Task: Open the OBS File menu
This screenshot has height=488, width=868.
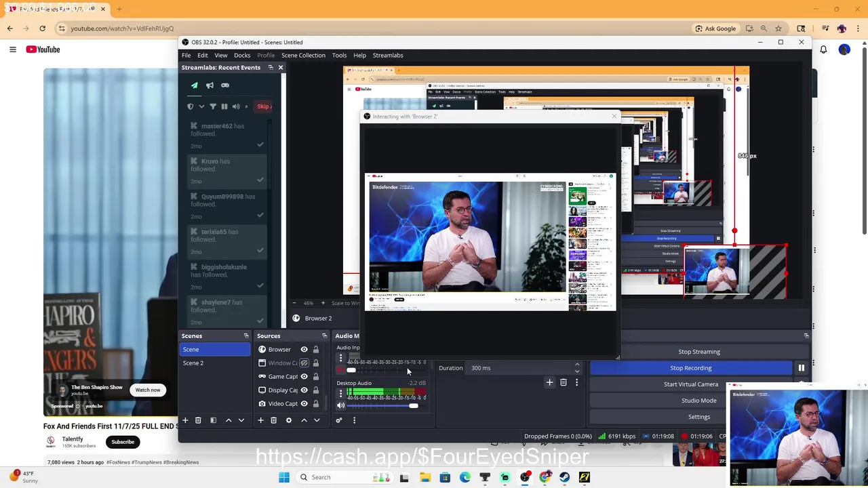Action: pos(186,56)
